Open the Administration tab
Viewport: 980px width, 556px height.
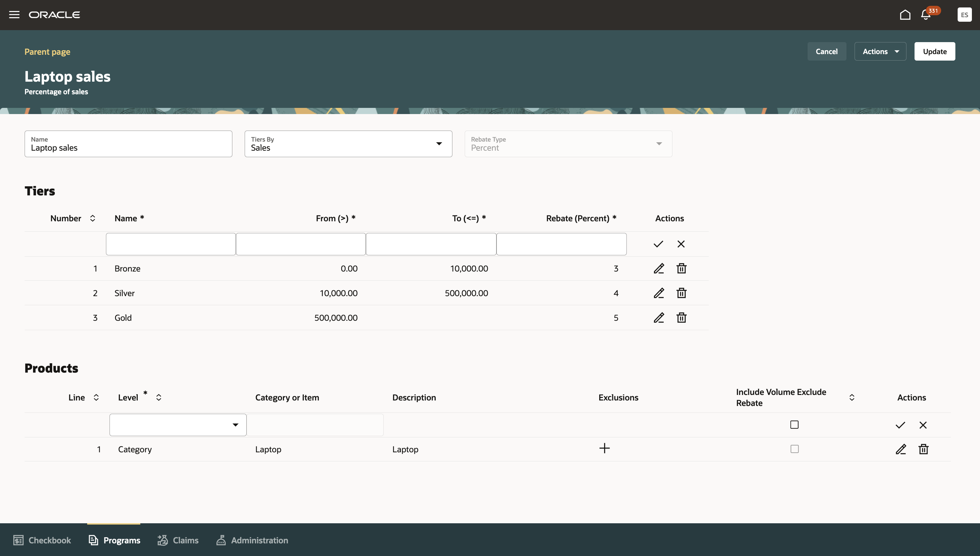[252, 540]
